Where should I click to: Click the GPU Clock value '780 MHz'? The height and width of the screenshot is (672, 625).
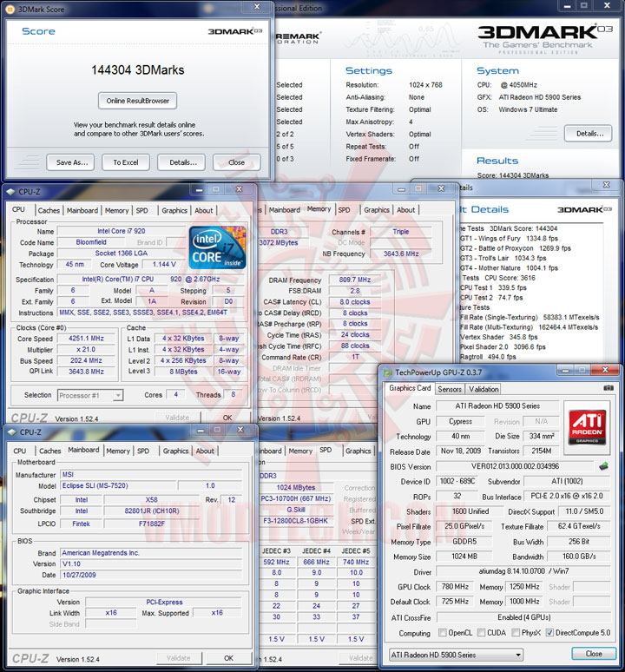(455, 586)
